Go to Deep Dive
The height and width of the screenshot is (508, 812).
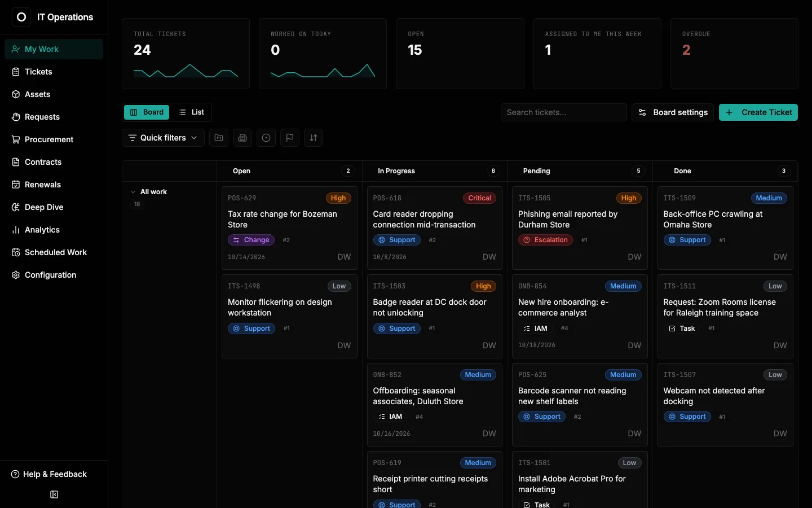(54, 207)
